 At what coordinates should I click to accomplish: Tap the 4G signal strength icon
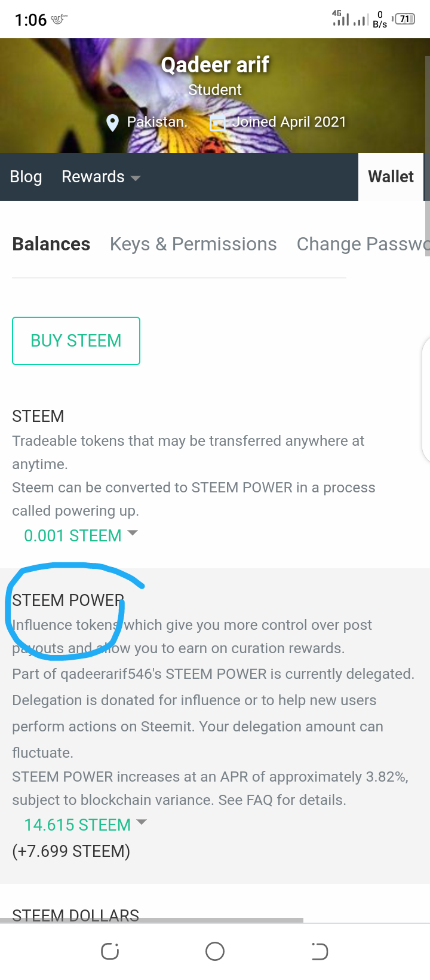(340, 19)
